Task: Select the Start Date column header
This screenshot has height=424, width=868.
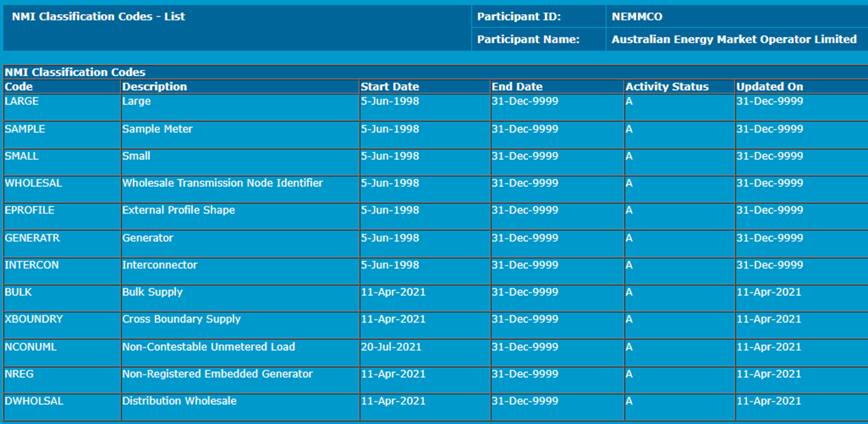Action: tap(389, 87)
